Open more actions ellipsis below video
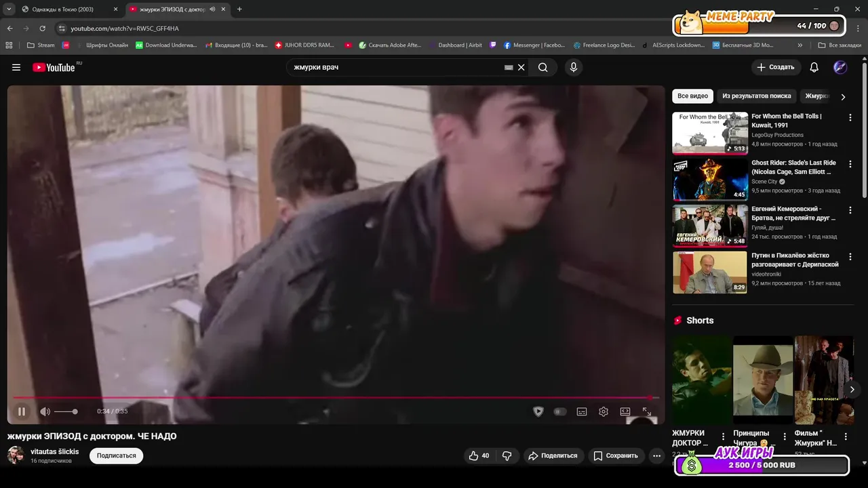The image size is (868, 488). (x=656, y=455)
